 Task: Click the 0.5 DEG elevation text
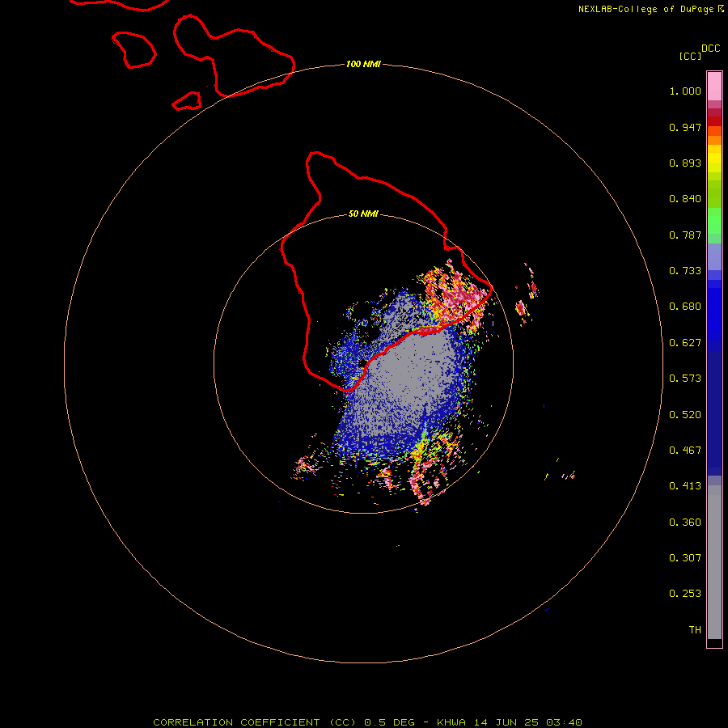388,722
